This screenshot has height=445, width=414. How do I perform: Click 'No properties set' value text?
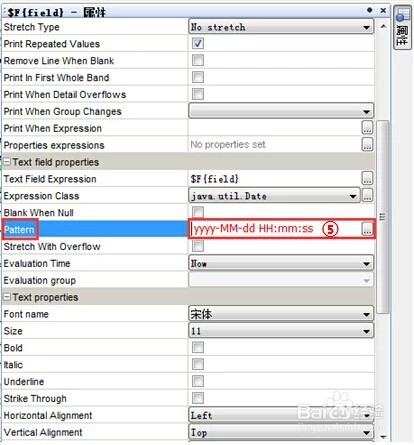pyautogui.click(x=228, y=144)
